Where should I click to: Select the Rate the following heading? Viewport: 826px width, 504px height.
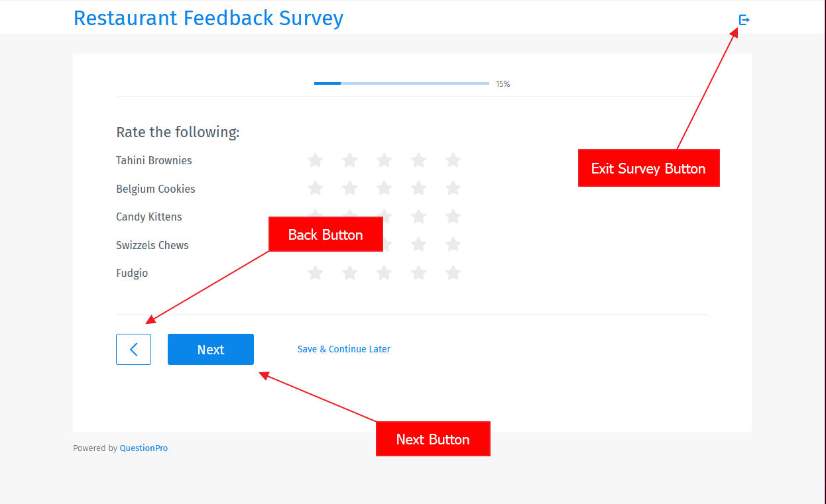point(178,132)
